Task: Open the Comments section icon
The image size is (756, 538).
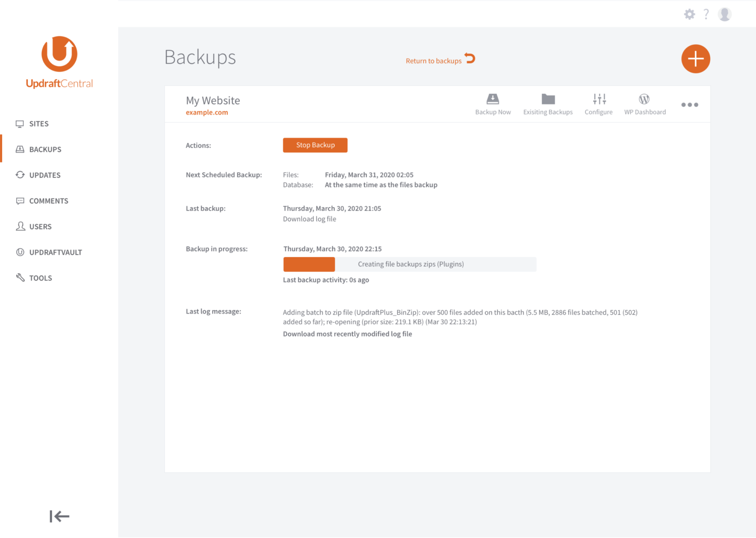Action: 20,201
